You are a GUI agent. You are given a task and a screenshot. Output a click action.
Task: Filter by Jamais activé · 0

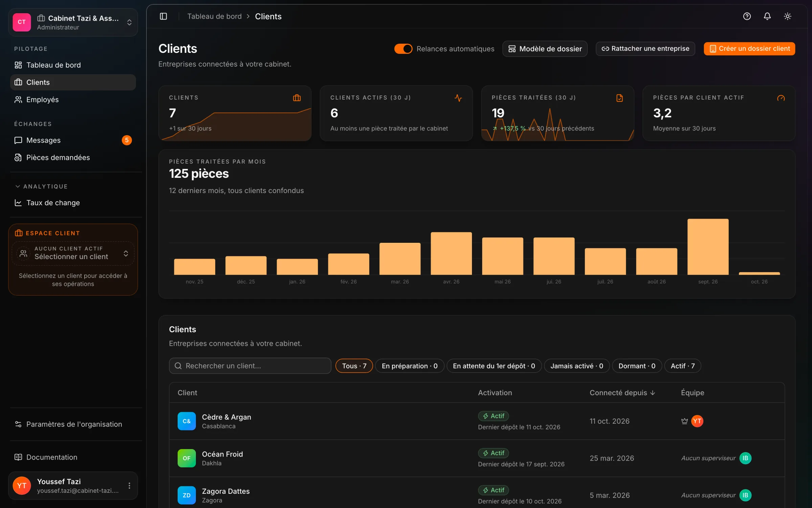(x=577, y=366)
